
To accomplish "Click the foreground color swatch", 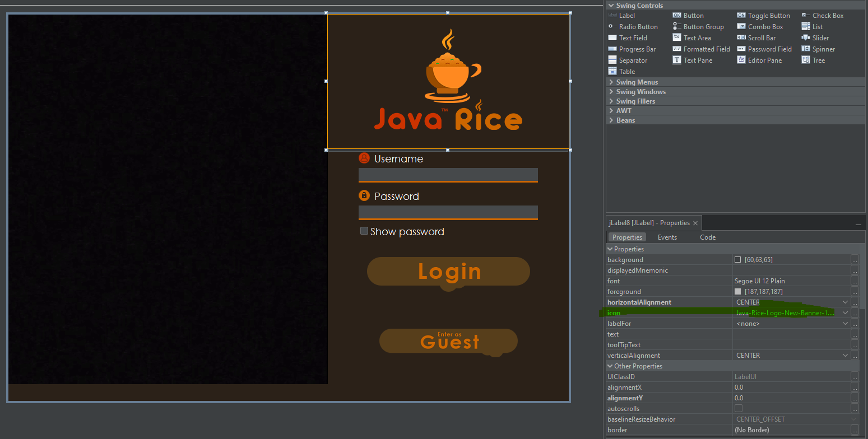I will (737, 292).
